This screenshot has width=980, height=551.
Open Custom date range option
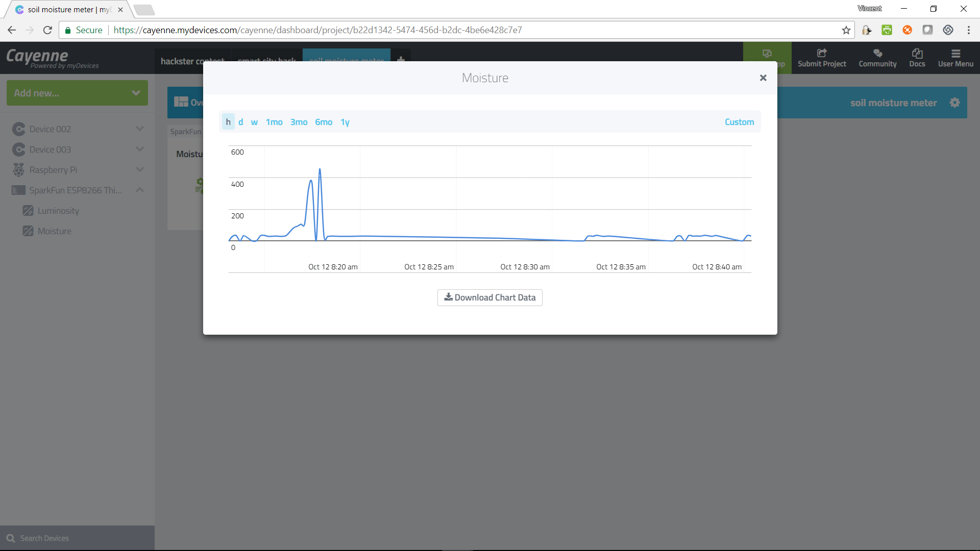tap(739, 122)
